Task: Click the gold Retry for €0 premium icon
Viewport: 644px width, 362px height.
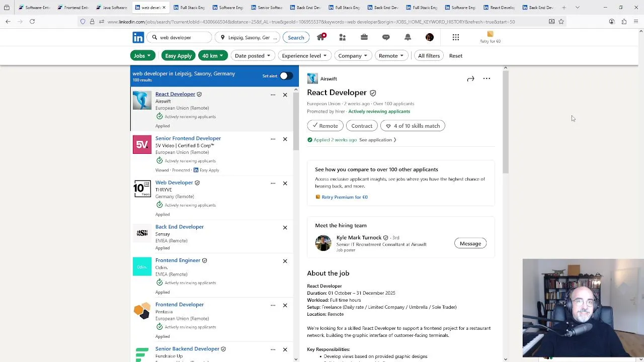Action: 490,34
